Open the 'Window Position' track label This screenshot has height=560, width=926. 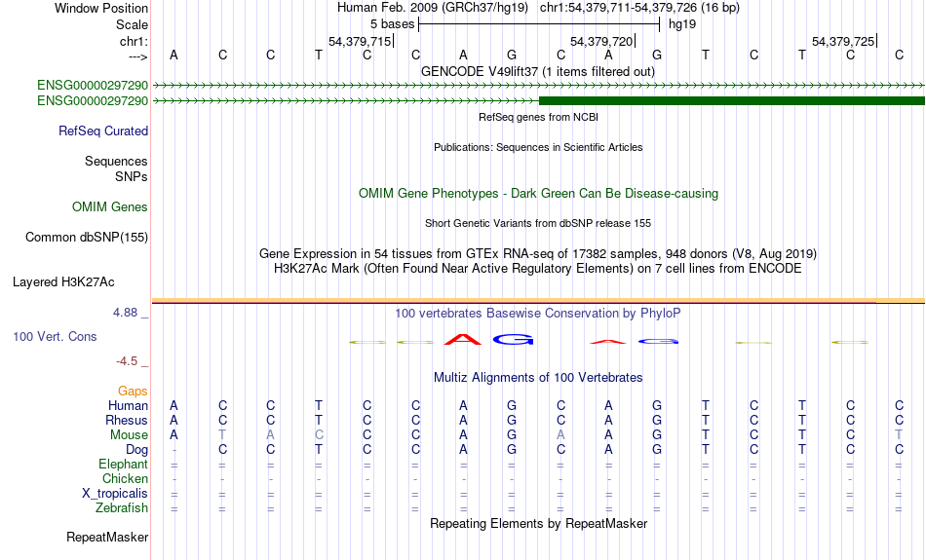[101, 8]
